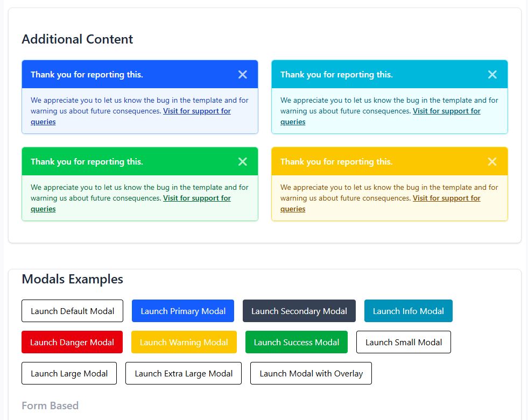Select the Form Based section heading
The width and height of the screenshot is (528, 420).
pos(50,406)
